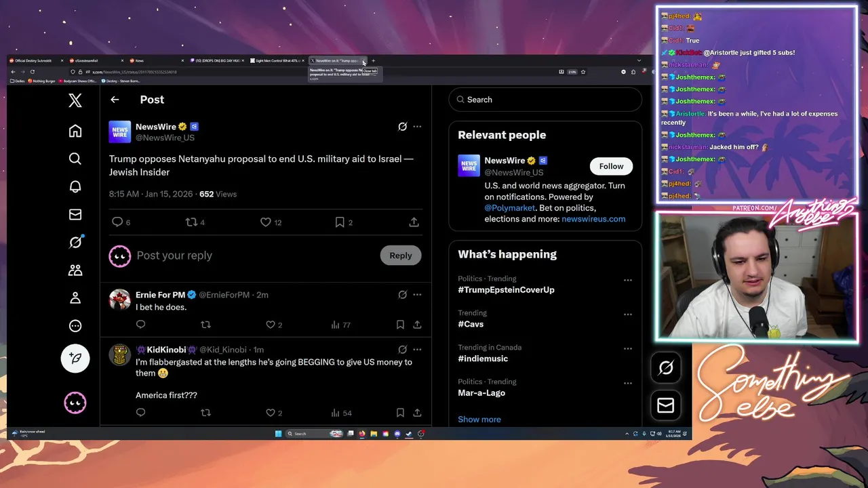Share KidKinobi reply
The width and height of the screenshot is (868, 488).
[x=417, y=413]
